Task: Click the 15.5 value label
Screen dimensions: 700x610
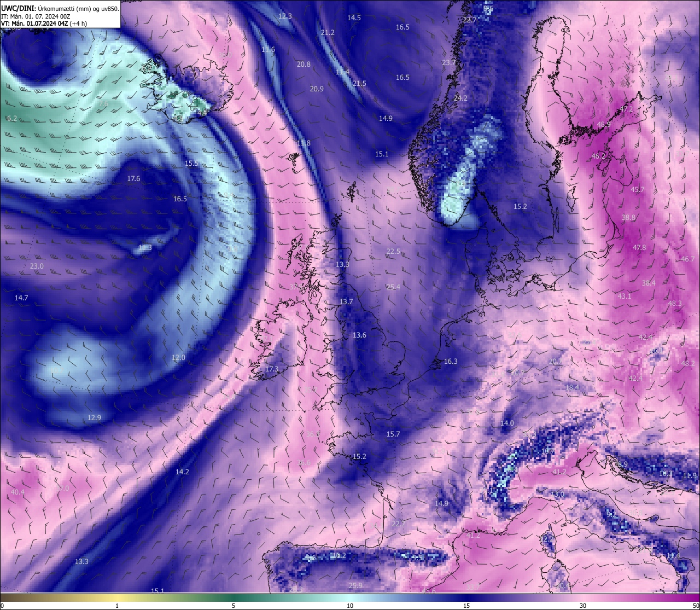Action: [x=191, y=164]
